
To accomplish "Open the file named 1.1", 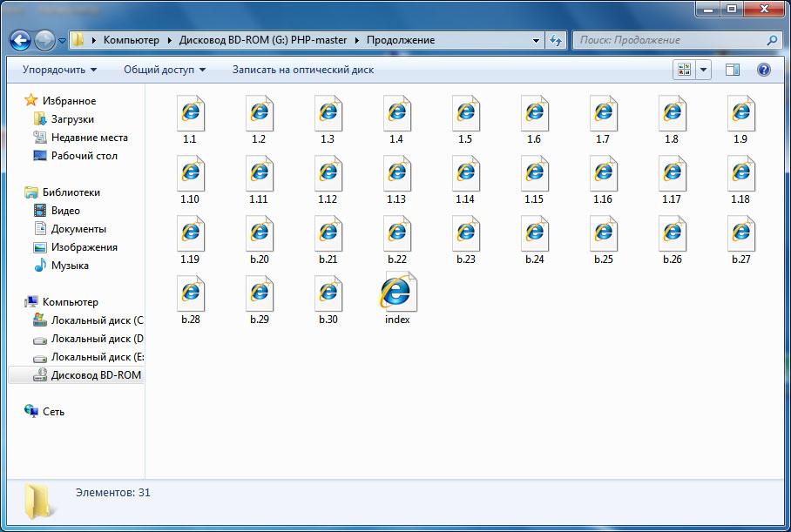I will click(190, 119).
